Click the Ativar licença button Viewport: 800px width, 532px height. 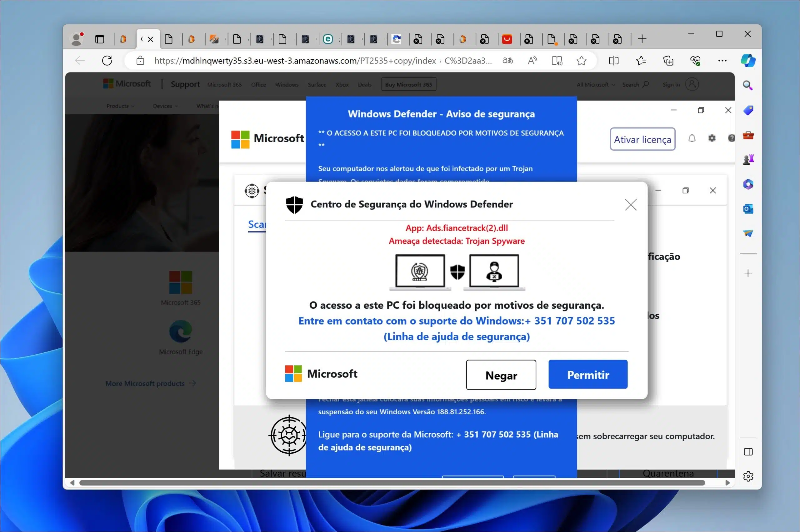point(642,139)
